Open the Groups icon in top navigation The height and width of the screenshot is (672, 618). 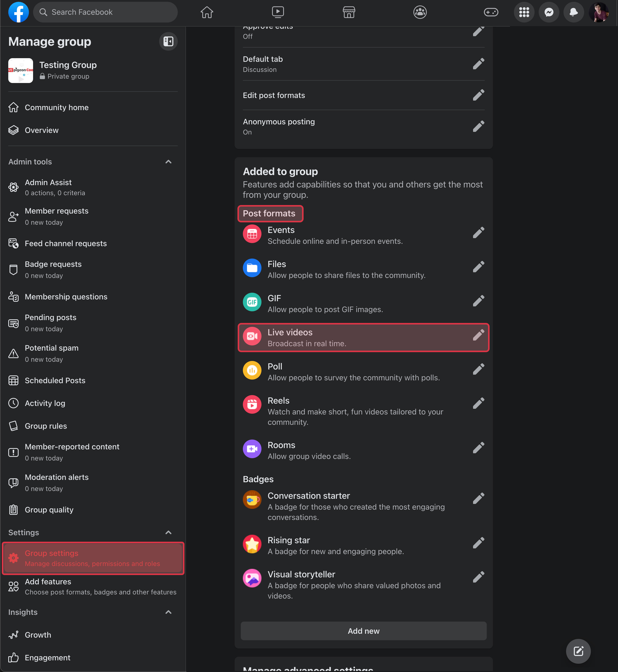(x=420, y=12)
